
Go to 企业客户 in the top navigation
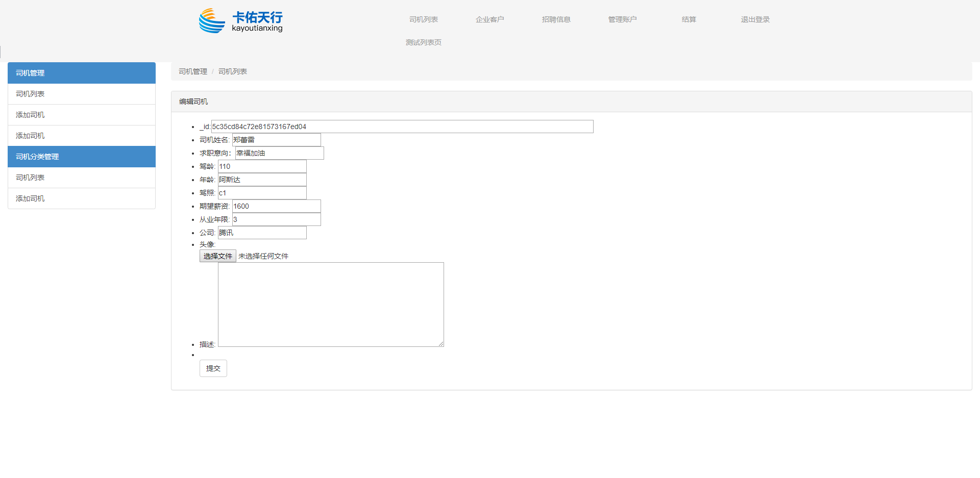(489, 19)
